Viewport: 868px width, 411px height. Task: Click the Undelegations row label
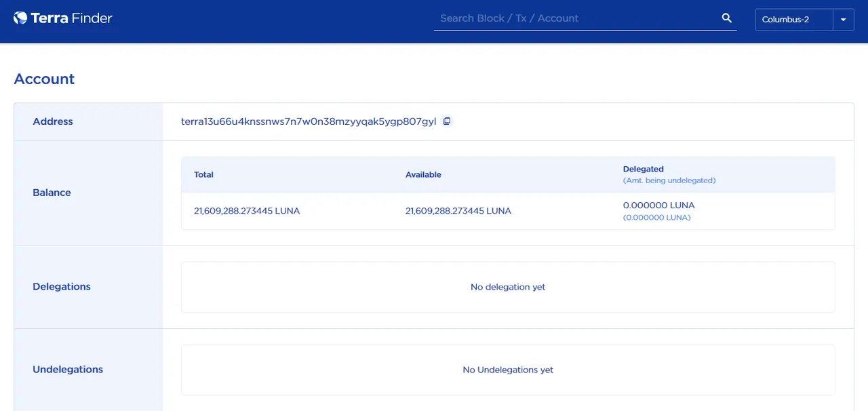coord(68,370)
